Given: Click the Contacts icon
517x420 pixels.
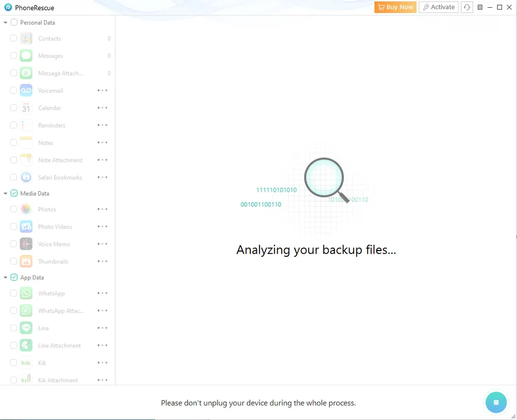Looking at the screenshot, I should click(26, 38).
